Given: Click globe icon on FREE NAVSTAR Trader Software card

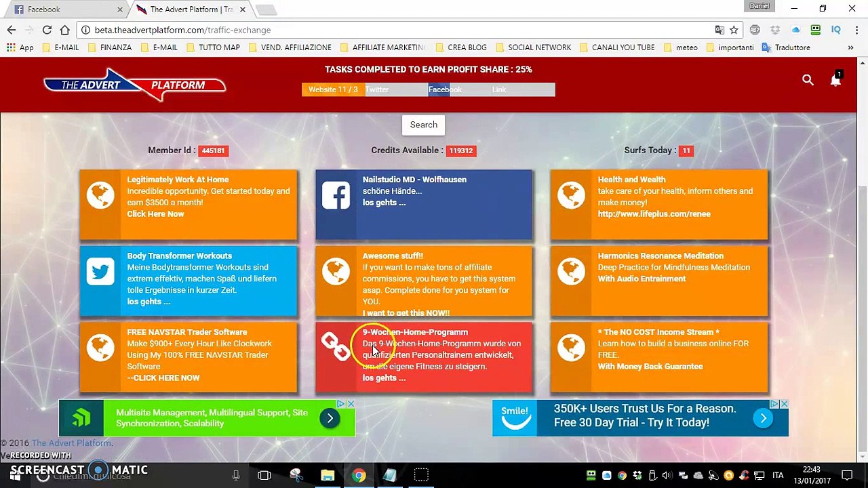Looking at the screenshot, I should pyautogui.click(x=100, y=348).
